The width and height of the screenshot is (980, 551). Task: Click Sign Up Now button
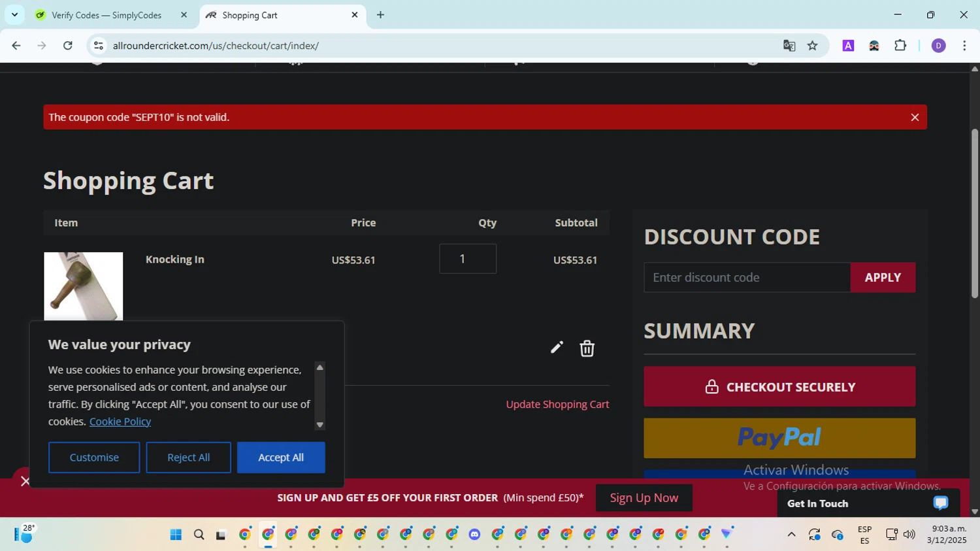click(644, 498)
